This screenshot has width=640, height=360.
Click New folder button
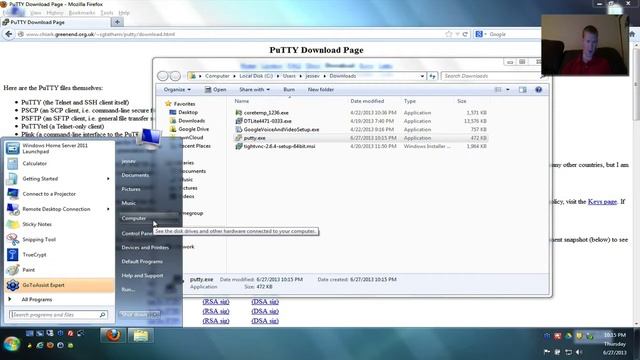(321, 89)
